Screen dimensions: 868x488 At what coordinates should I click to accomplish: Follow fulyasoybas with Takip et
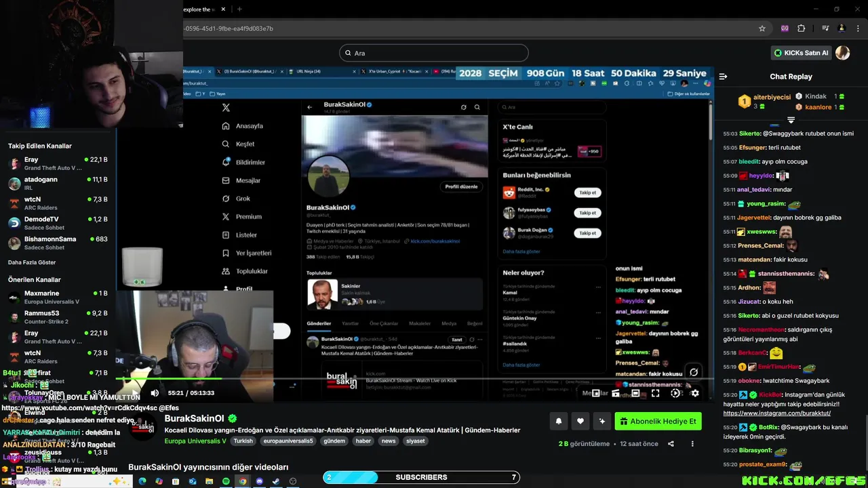(x=587, y=213)
